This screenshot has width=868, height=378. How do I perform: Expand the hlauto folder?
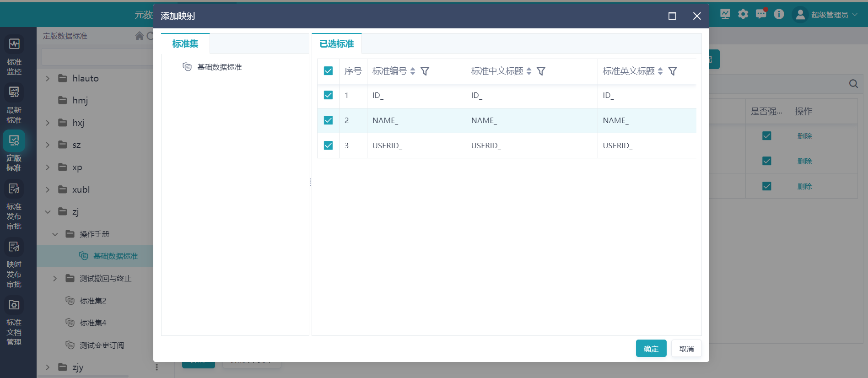48,79
